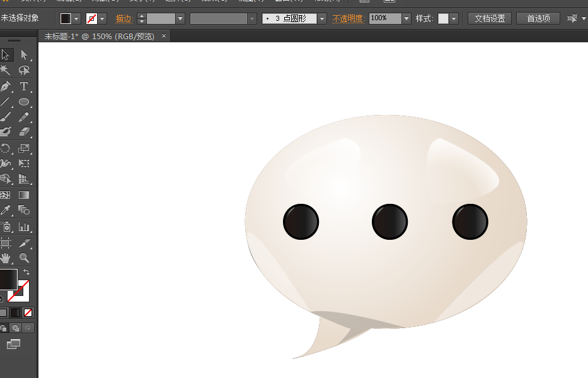Open the 样式 style dropdown arrow

pyautogui.click(x=454, y=18)
